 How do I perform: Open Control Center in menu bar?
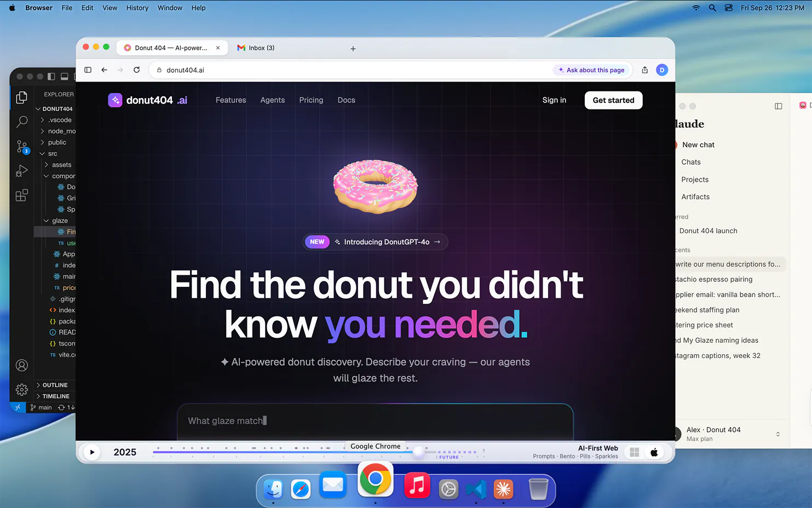(728, 8)
